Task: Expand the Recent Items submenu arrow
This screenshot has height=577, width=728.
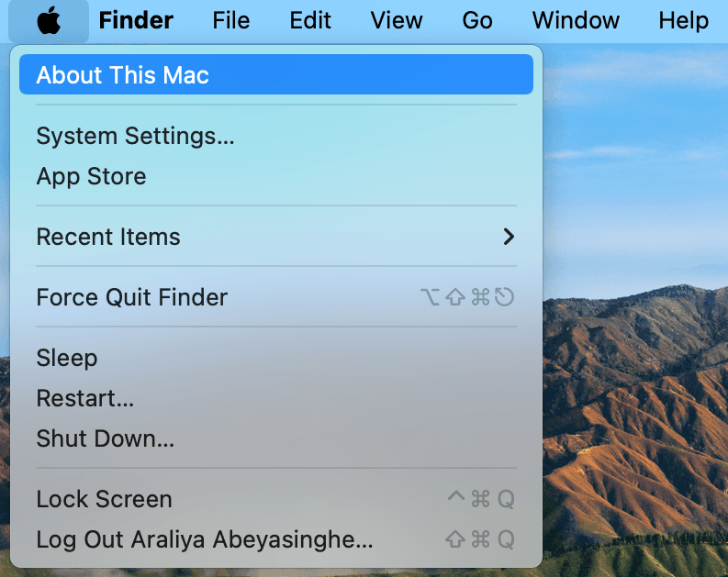Action: 509,237
